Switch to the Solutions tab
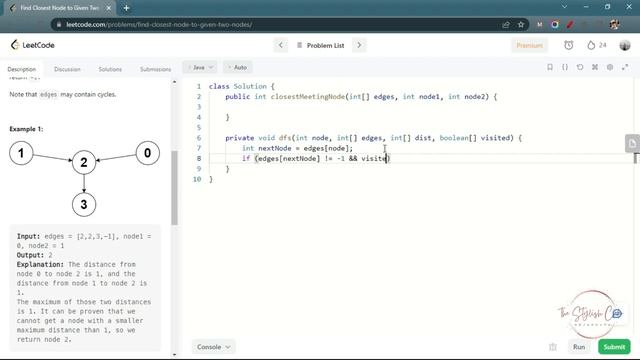The image size is (640, 360). point(110,69)
